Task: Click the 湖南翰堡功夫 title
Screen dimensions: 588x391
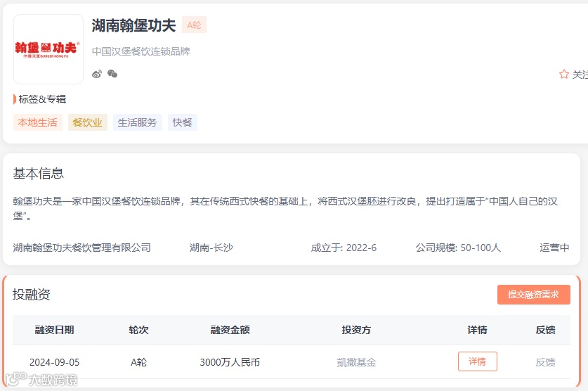Action: click(x=134, y=25)
